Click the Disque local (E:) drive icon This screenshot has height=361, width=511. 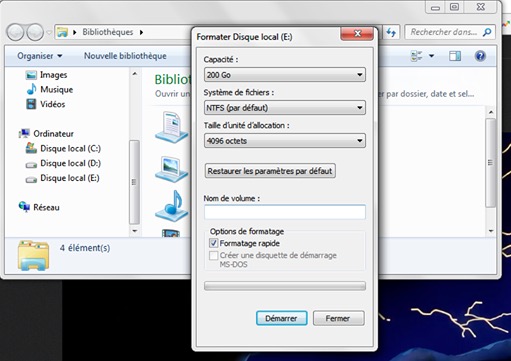tap(31, 179)
